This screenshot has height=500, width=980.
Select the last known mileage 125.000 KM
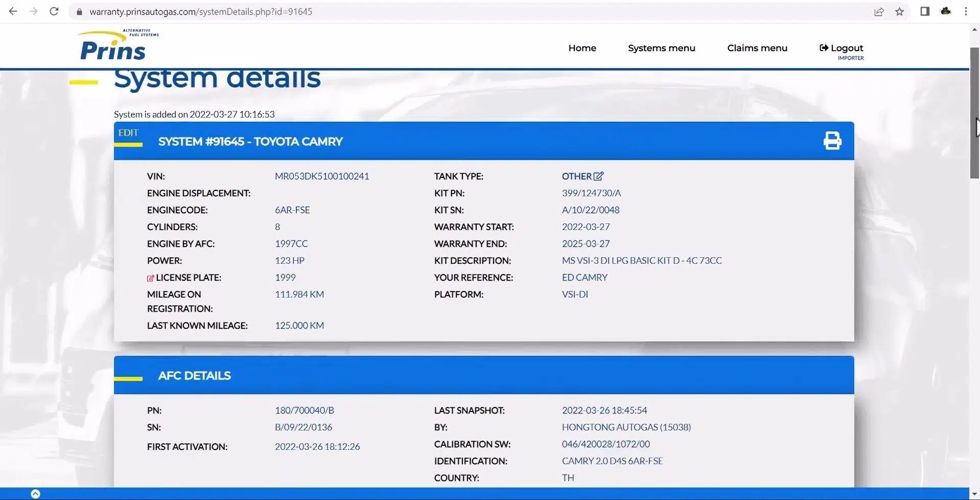(x=299, y=325)
